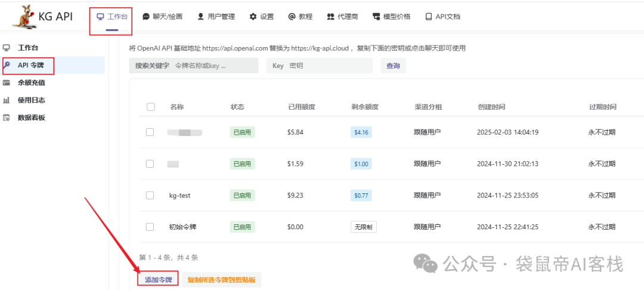Image resolution: width=644 pixels, height=290 pixels.
Task: Click the 过期时间 column header
Action: point(602,107)
